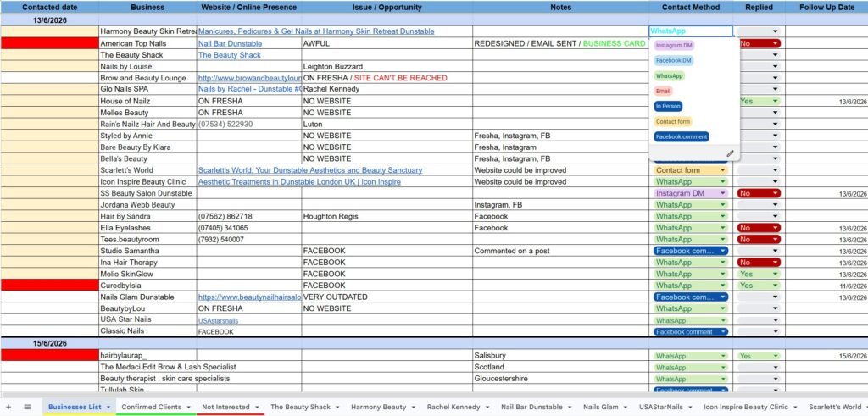This screenshot has height=416, width=868.
Task: Add a new sheet with the plus icon
Action: (8, 407)
